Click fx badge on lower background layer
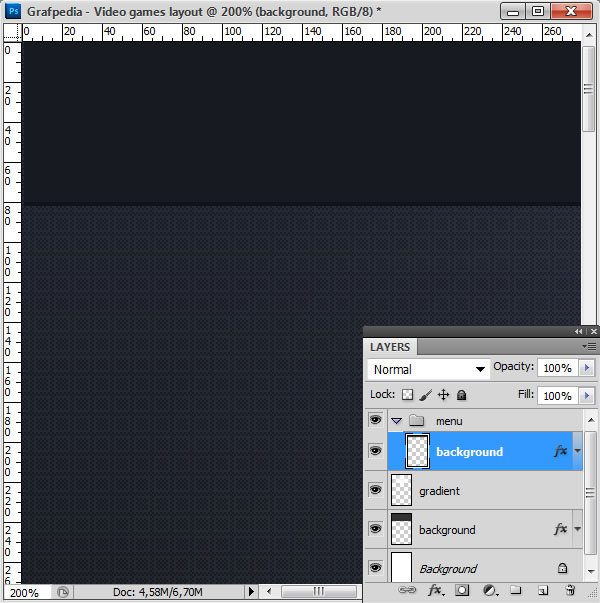 coord(560,529)
